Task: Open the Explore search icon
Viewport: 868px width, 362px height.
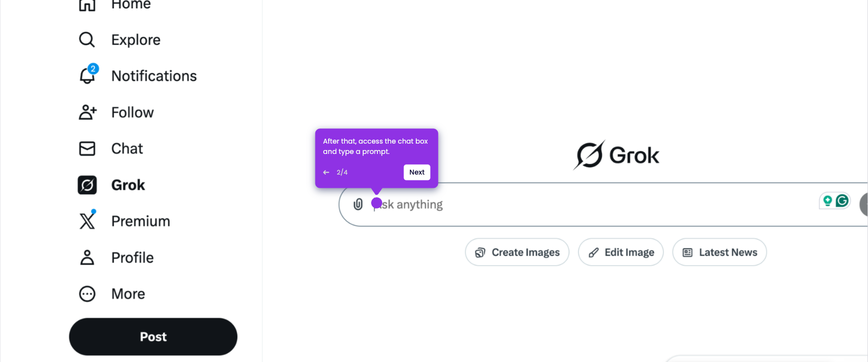Action: tap(87, 39)
